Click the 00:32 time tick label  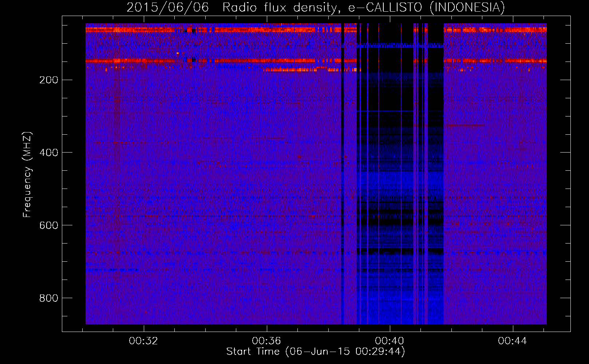143,341
